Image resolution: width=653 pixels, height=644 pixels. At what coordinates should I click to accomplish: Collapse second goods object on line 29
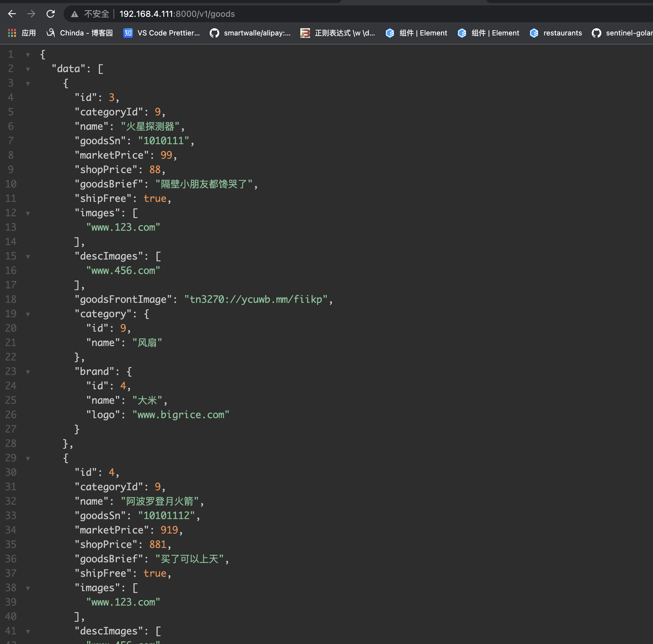[x=28, y=458]
